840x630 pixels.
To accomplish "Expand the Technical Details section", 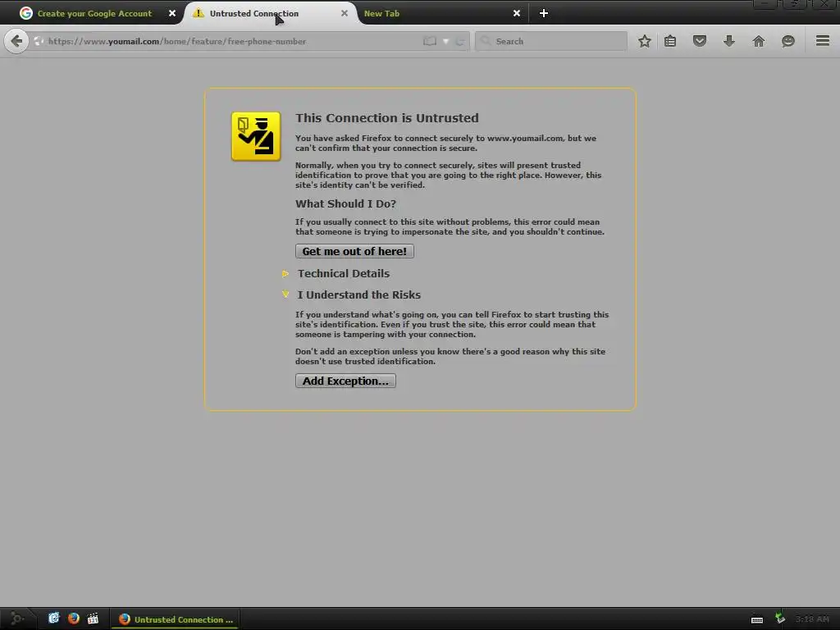I will [x=344, y=274].
